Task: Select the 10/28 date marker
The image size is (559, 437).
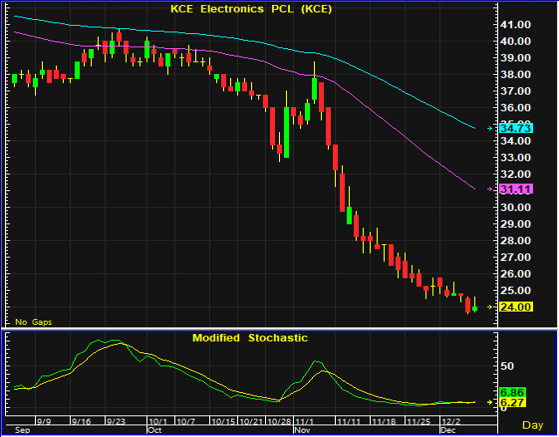Action: click(281, 422)
